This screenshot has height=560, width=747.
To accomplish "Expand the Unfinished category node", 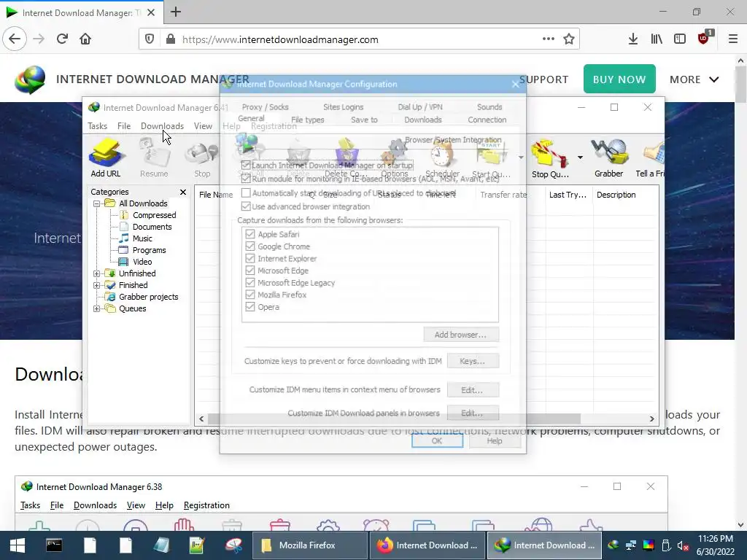I will coord(97,274).
